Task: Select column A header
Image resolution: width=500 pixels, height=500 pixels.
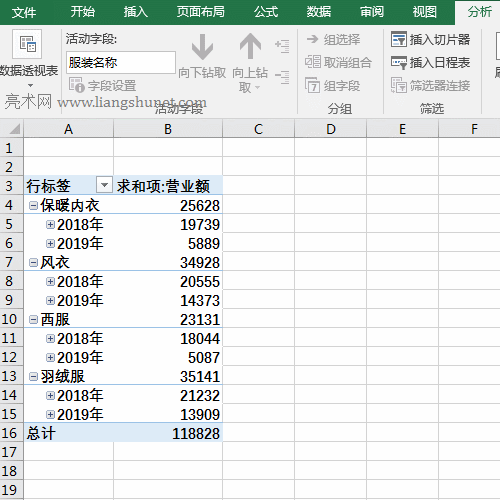Action: tap(68, 129)
